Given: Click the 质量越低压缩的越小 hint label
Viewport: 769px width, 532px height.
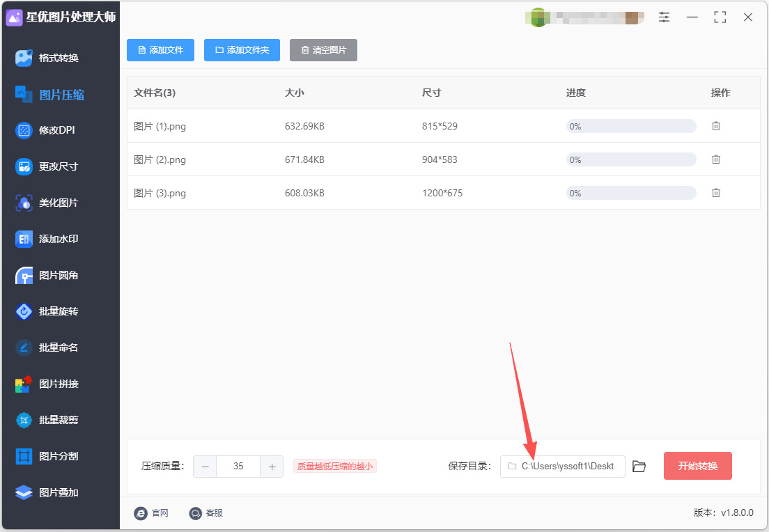Looking at the screenshot, I should 335,467.
